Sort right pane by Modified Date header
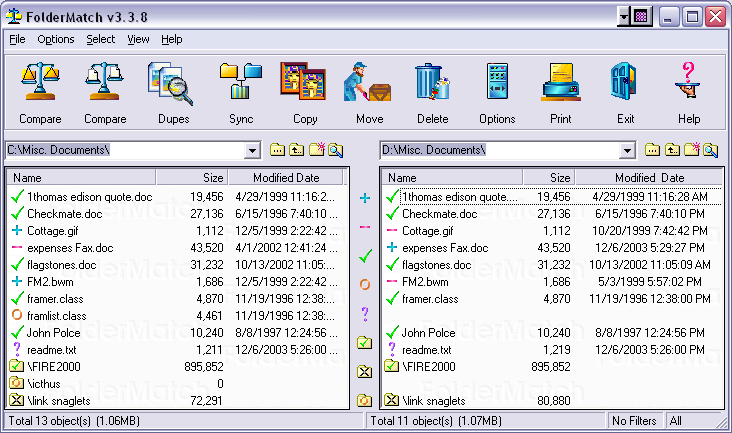 (x=649, y=177)
